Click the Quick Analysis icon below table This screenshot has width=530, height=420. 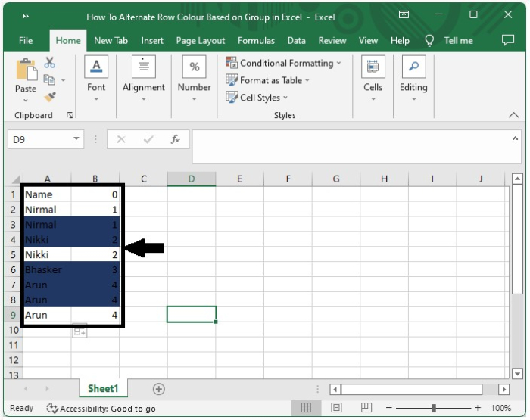79,331
